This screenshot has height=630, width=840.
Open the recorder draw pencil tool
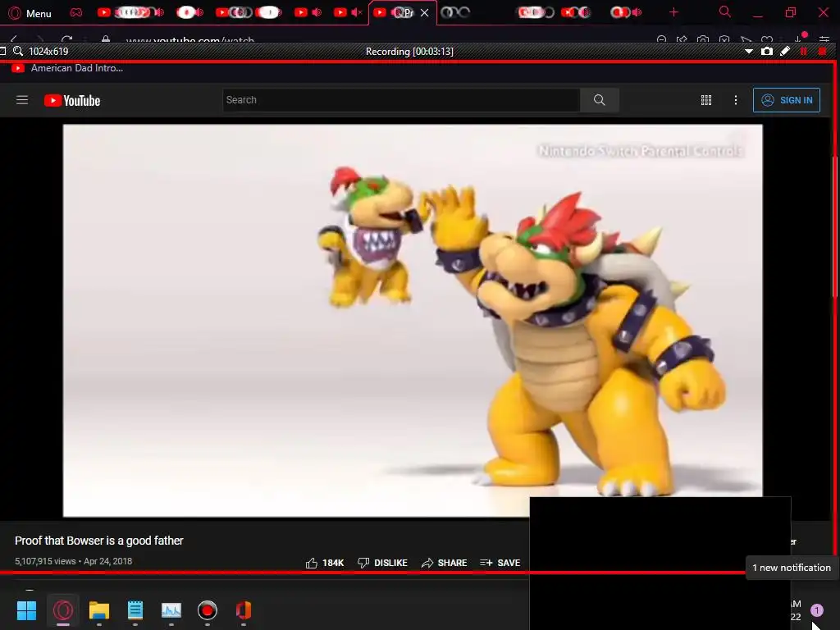tap(785, 52)
